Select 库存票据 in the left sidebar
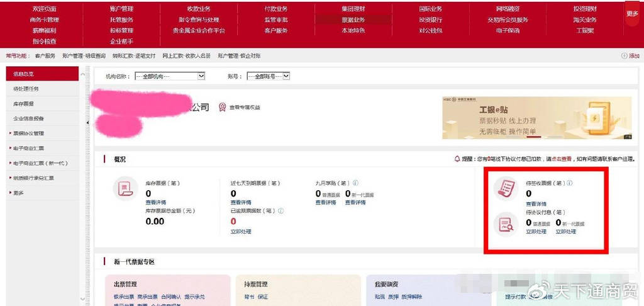The height and width of the screenshot is (306, 644). (42, 104)
